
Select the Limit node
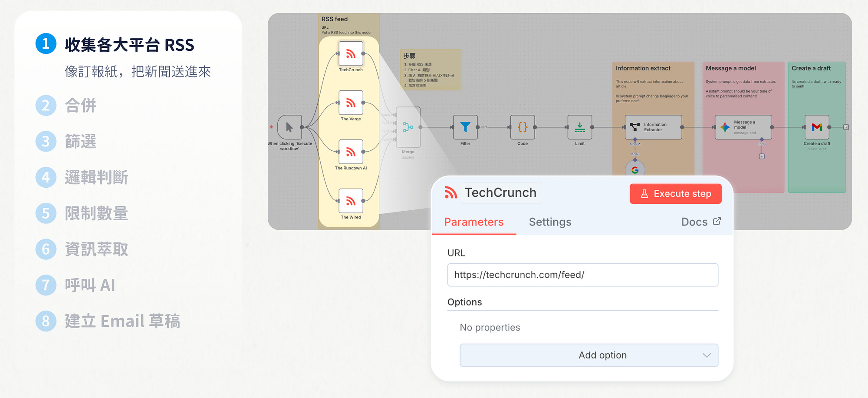[x=580, y=127]
